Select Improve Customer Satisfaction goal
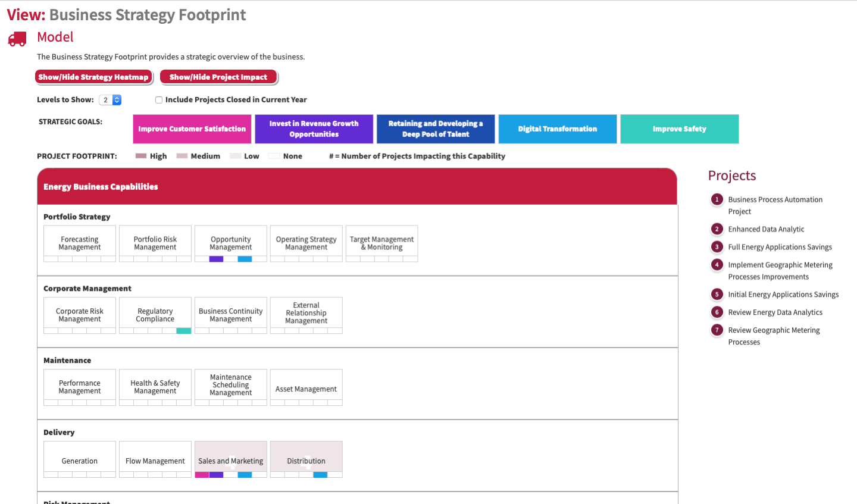The image size is (857, 504). (192, 129)
